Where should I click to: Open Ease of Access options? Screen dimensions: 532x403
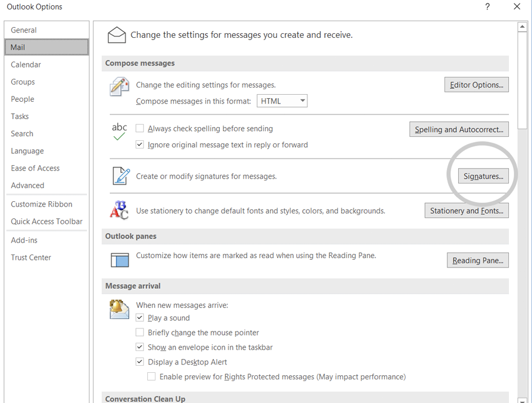47,168
